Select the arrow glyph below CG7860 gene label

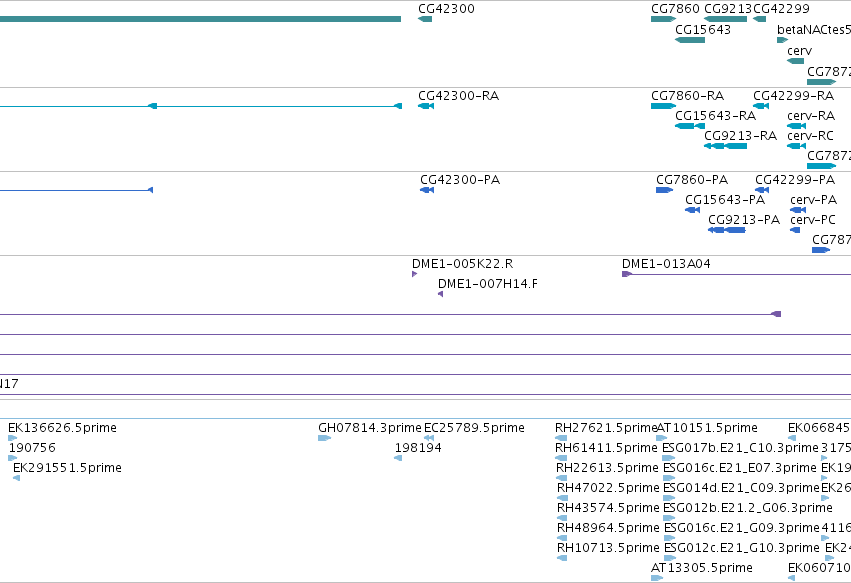click(x=663, y=19)
